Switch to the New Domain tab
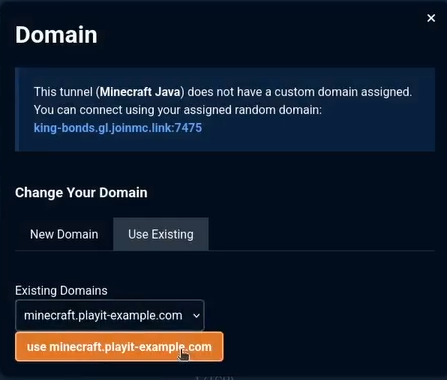The height and width of the screenshot is (380, 447). (x=64, y=234)
